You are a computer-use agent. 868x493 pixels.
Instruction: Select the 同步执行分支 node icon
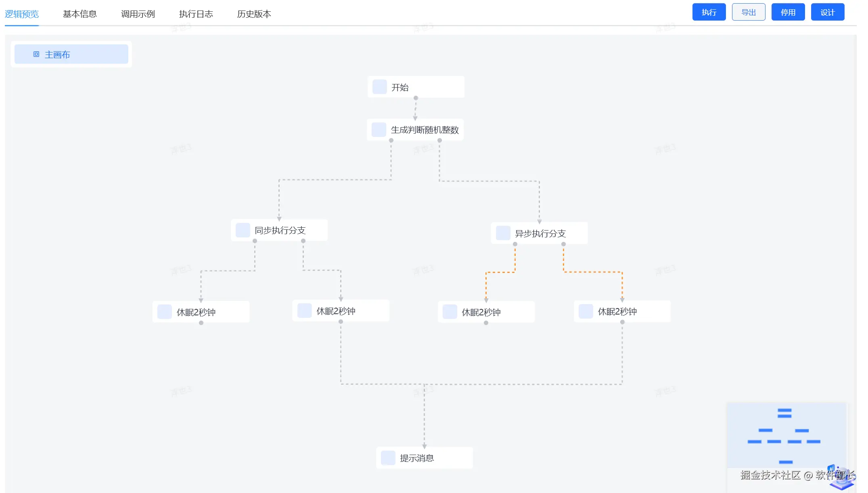pyautogui.click(x=243, y=230)
